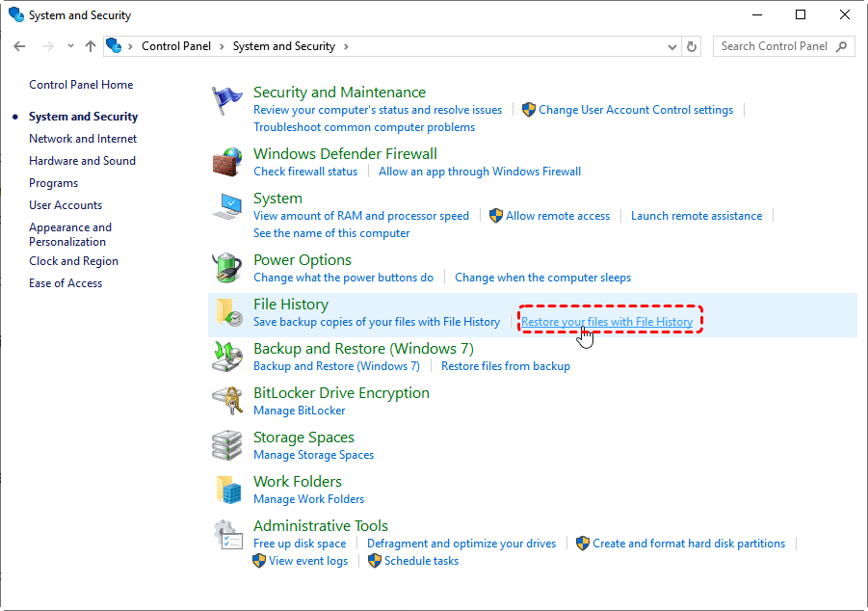Open Programs category
Image resolution: width=868 pixels, height=611 pixels.
[x=53, y=183]
